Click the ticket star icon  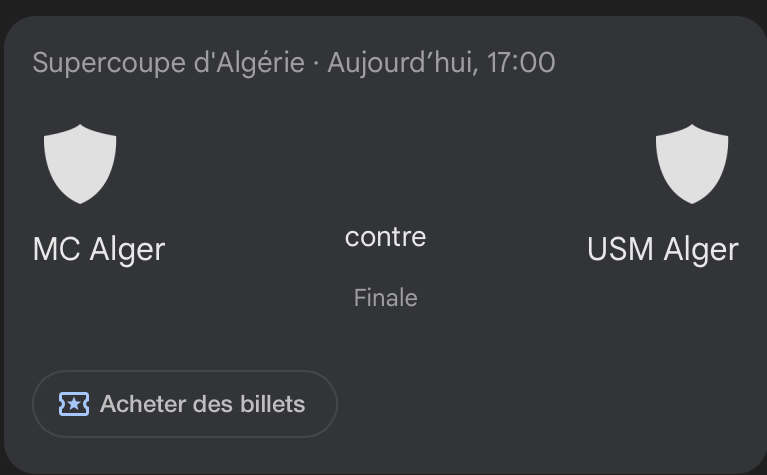click(x=74, y=404)
